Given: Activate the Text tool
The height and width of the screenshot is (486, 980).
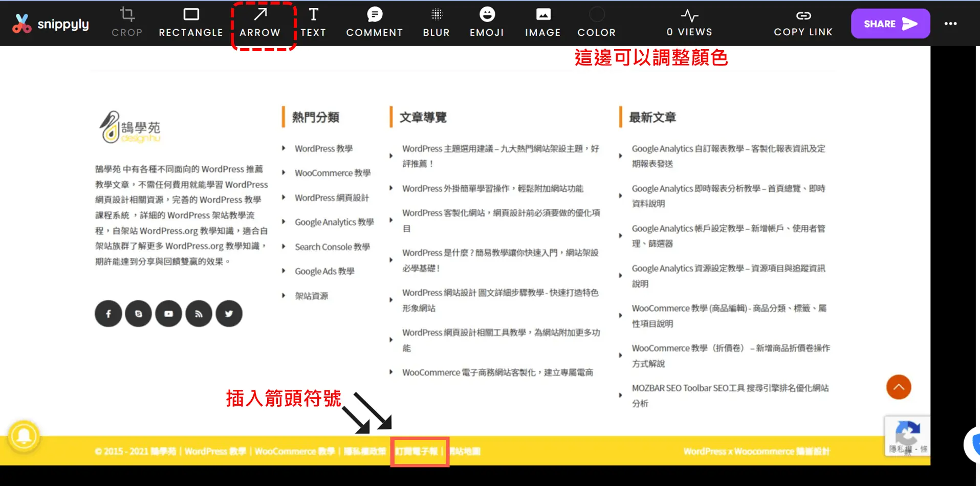Looking at the screenshot, I should [313, 23].
